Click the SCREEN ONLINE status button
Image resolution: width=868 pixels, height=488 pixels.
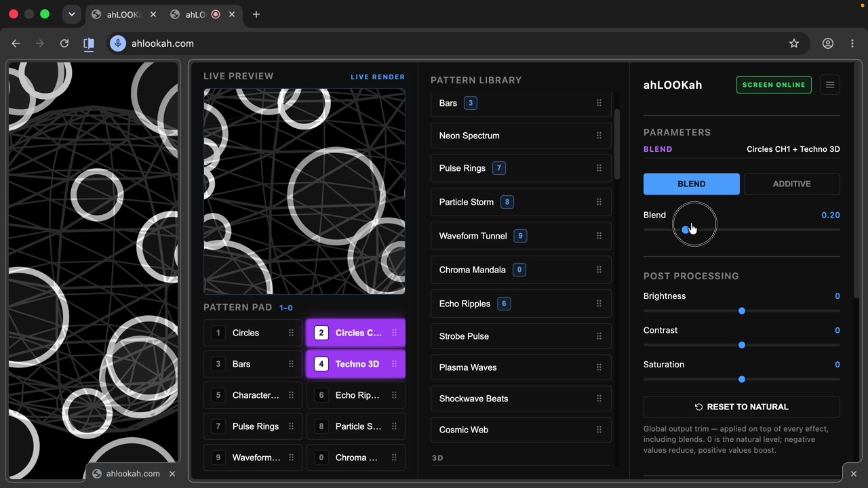point(774,85)
